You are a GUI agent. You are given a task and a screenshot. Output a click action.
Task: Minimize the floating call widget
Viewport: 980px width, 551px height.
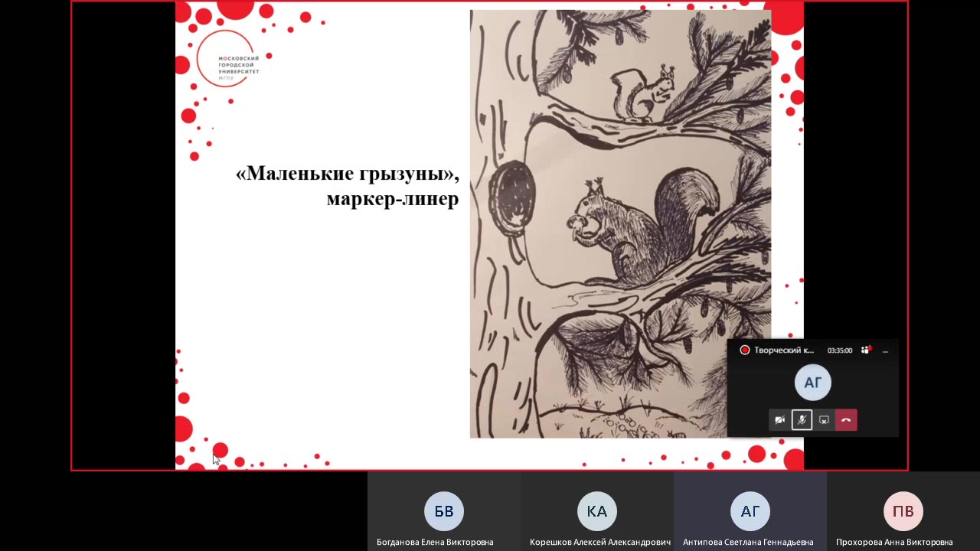(x=885, y=350)
